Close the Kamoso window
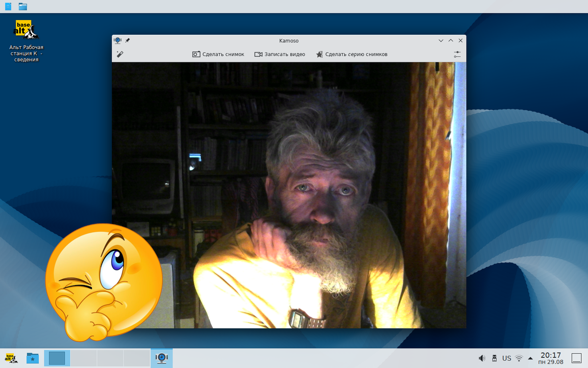The width and height of the screenshot is (588, 368). click(460, 41)
